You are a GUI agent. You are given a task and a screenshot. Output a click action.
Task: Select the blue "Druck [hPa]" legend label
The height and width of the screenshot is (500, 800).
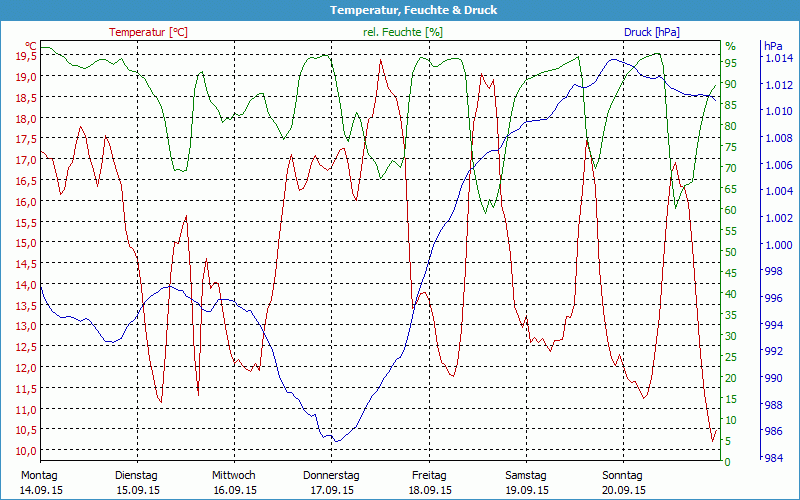(x=652, y=32)
